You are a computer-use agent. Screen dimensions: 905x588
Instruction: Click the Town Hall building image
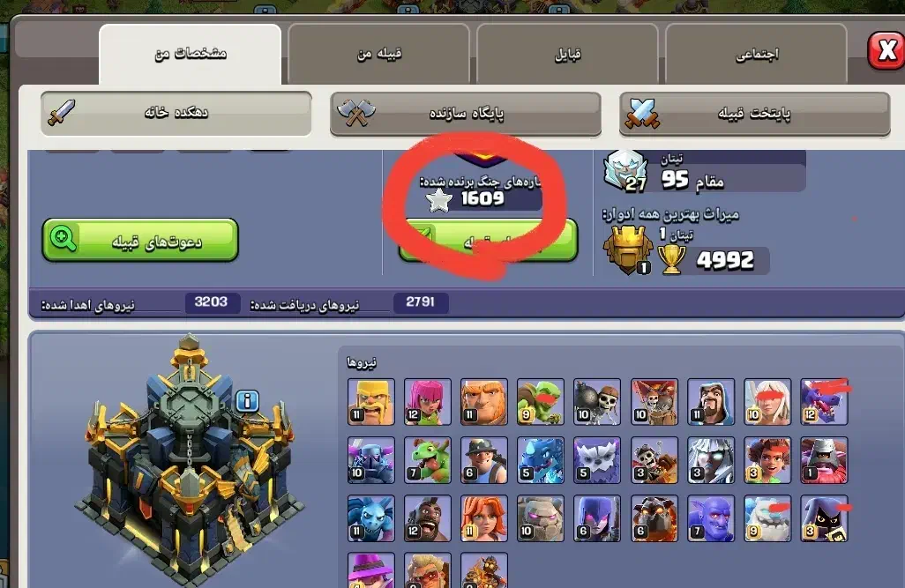coord(188,462)
